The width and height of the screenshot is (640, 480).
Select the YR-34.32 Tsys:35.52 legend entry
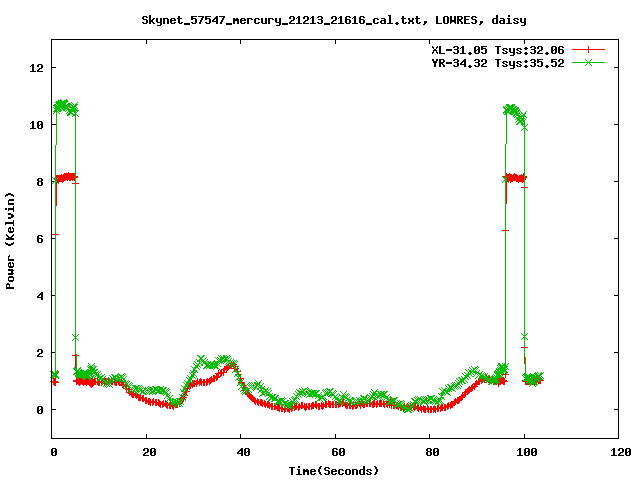point(498,63)
